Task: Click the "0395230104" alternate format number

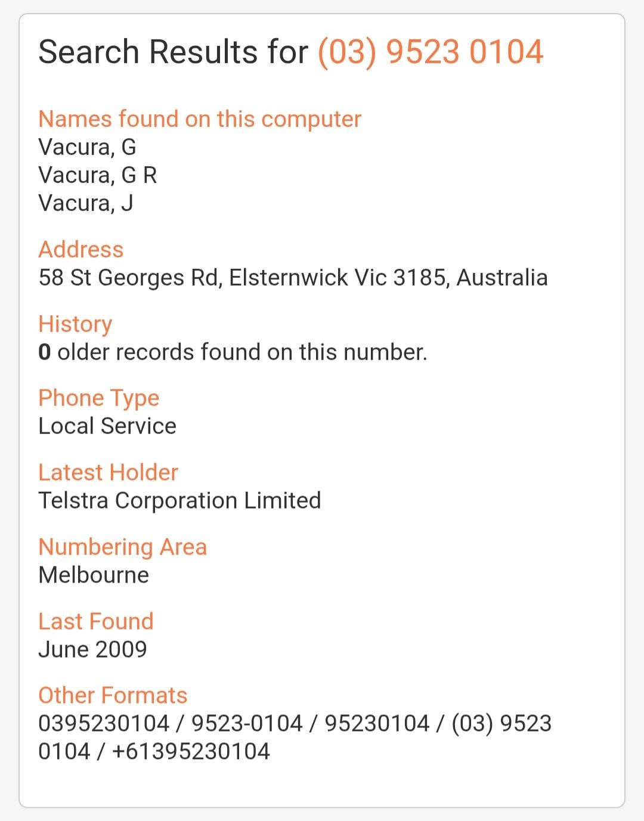Action: click(x=104, y=723)
